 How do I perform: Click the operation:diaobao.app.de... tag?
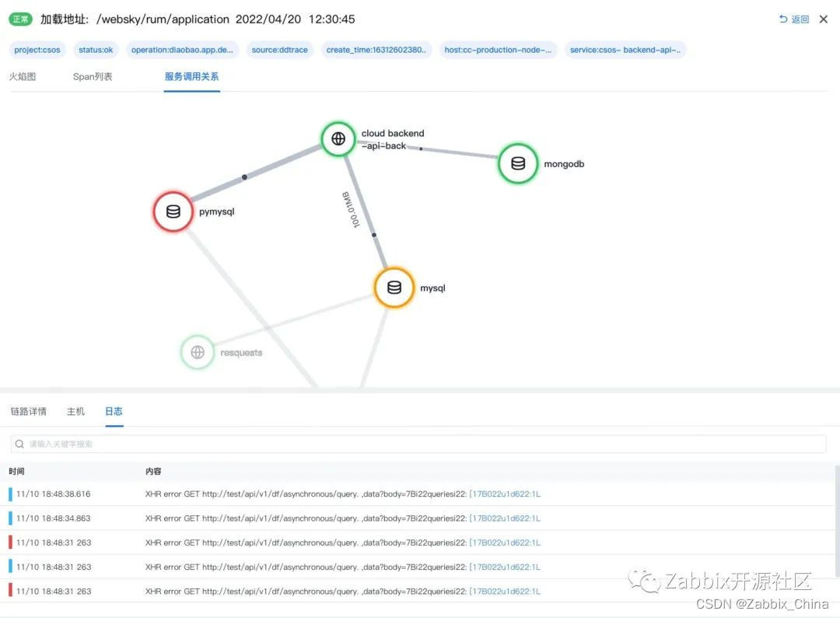[x=182, y=50]
